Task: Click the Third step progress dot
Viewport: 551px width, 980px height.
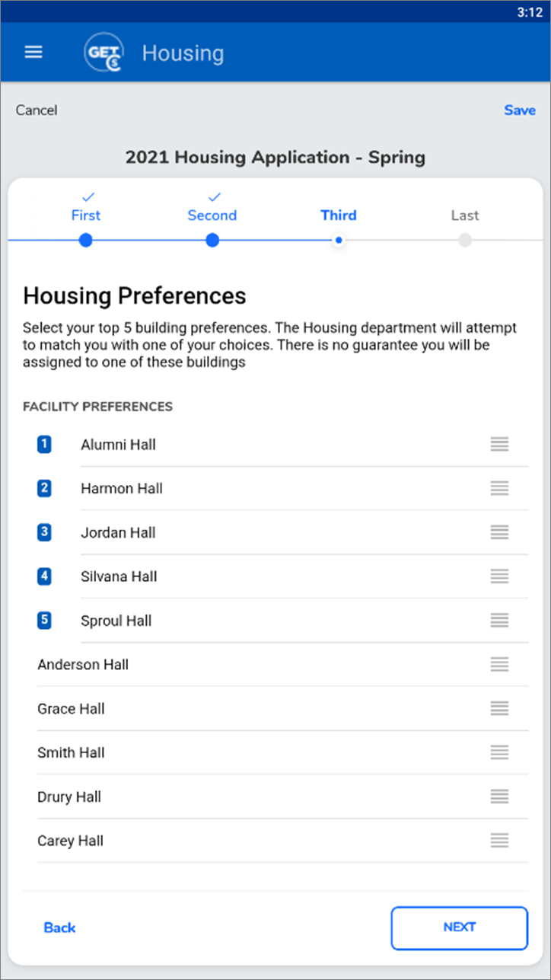Action: [339, 241]
